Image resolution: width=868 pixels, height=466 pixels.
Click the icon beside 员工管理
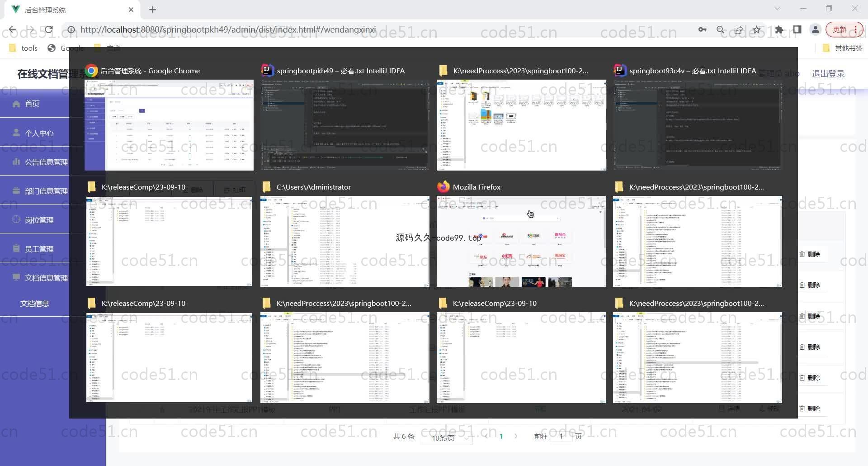coord(16,248)
